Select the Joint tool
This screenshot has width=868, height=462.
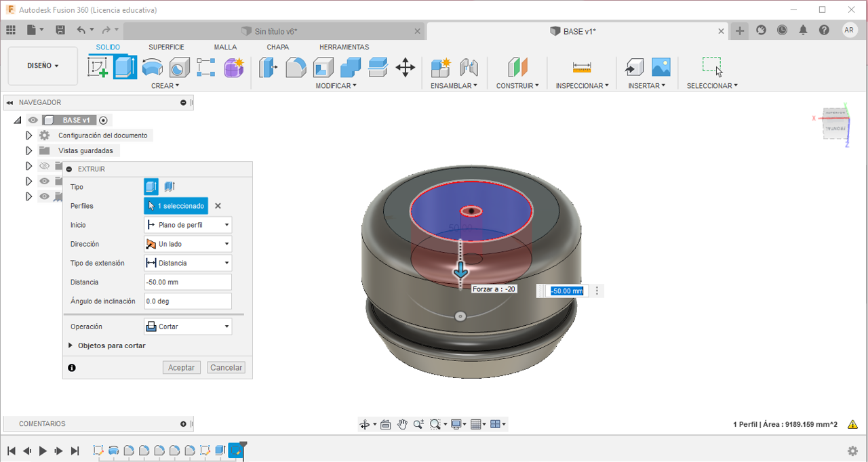(x=469, y=67)
